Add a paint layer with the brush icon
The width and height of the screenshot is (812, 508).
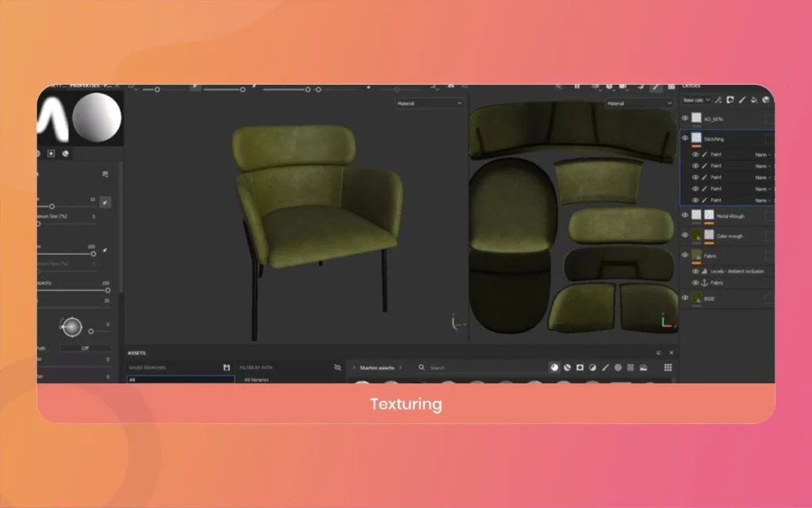coord(742,100)
